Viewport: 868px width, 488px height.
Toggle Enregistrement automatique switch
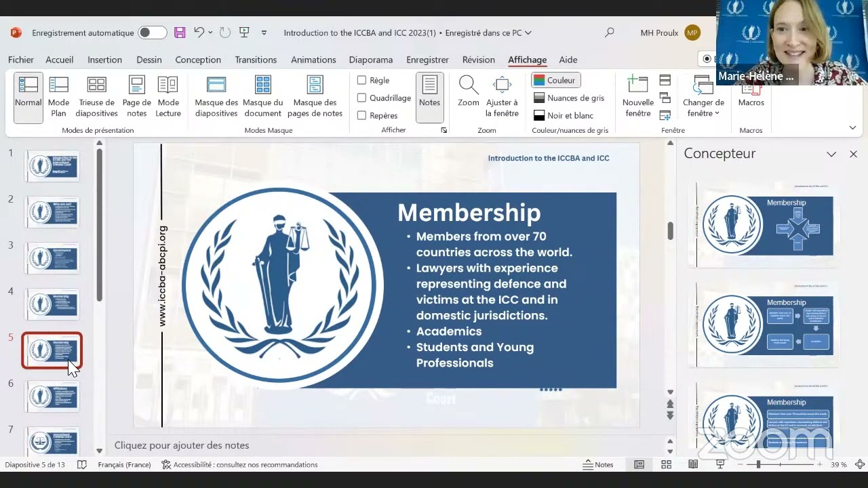(x=152, y=33)
